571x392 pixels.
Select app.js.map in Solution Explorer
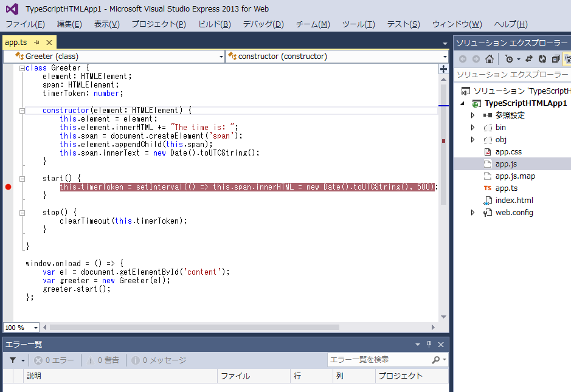coord(515,176)
